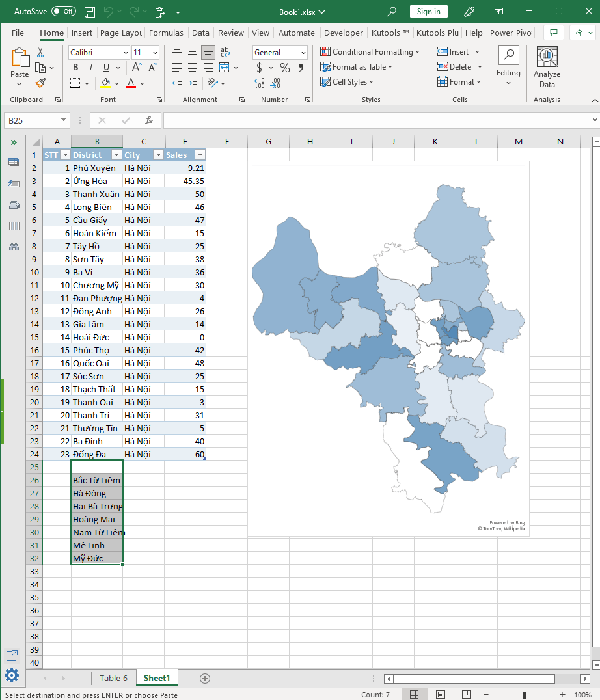Apply the Comma Style format

[300, 67]
